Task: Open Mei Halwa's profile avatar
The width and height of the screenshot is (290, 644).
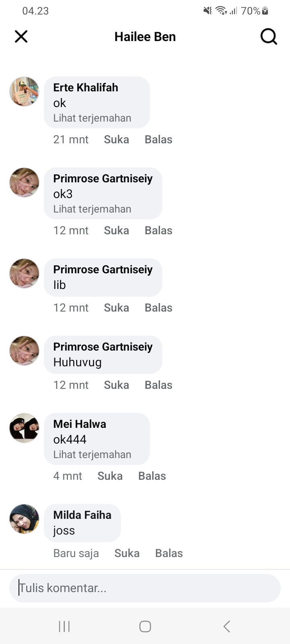Action: [24, 428]
